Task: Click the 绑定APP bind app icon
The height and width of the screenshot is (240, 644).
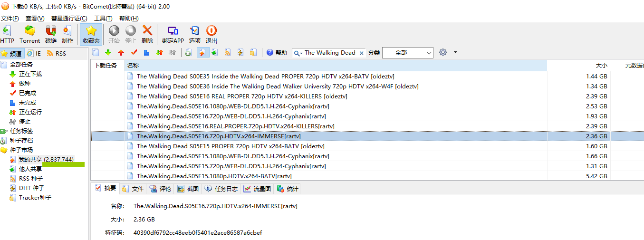Action: pos(173,35)
